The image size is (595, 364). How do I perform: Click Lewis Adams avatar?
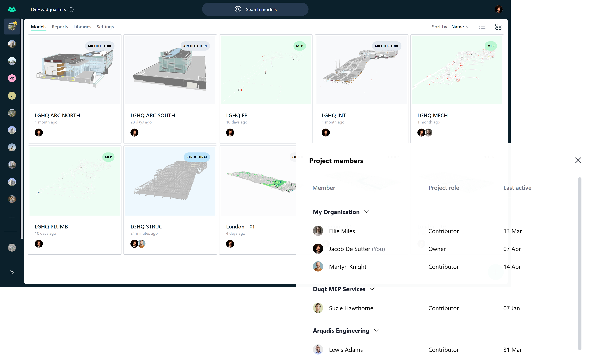point(318,350)
